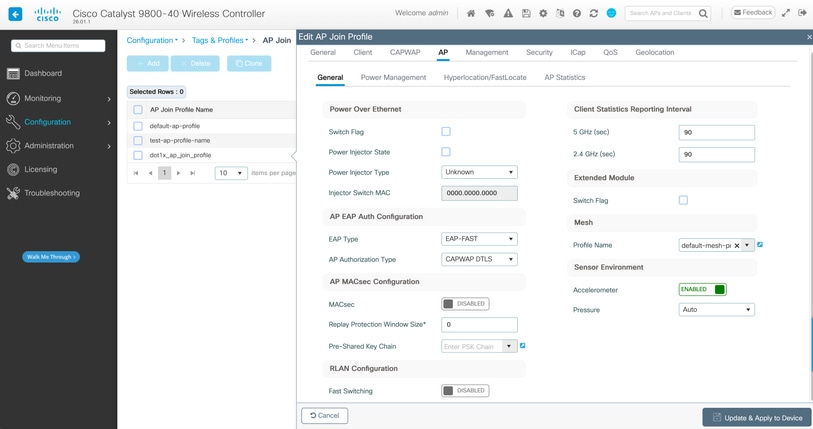This screenshot has height=429, width=813.
Task: Go to first page of profile list
Action: tap(136, 173)
